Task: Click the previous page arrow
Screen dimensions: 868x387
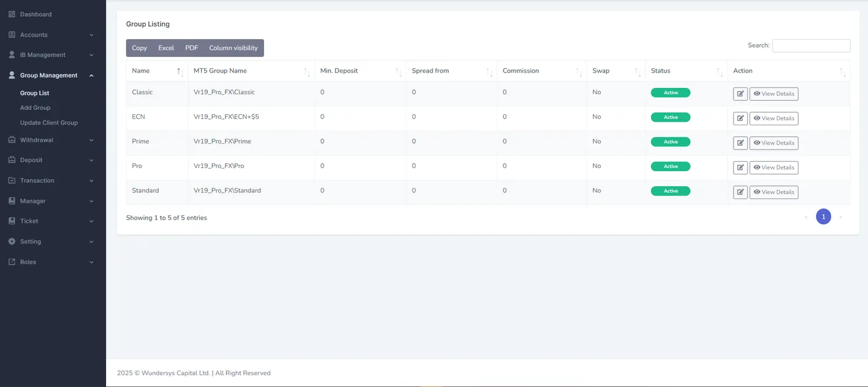Action: 806,217
